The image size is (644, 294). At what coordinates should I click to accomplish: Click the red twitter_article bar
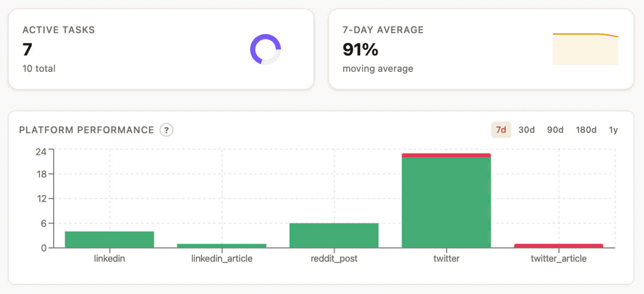(x=559, y=245)
